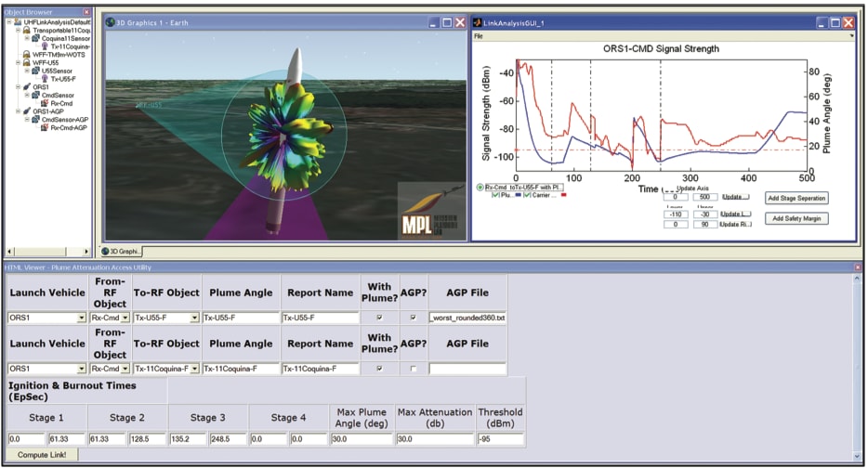This screenshot has height=468, width=868.
Task: Click the WFF-U55 facility icon
Action: (x=26, y=62)
